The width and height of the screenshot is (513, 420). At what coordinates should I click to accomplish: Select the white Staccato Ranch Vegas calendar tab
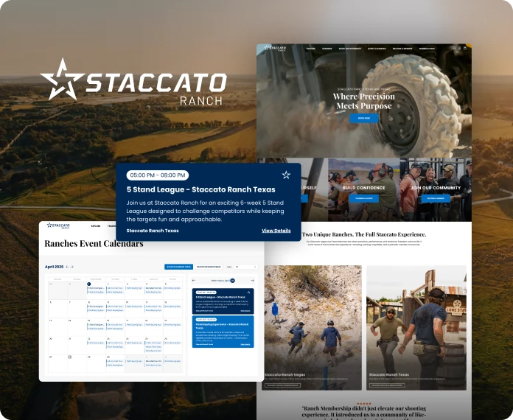[x=209, y=267]
